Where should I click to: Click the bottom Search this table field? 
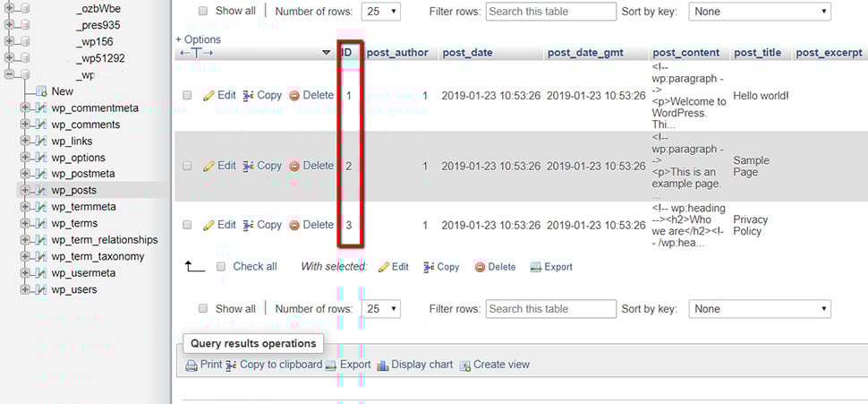(x=551, y=309)
